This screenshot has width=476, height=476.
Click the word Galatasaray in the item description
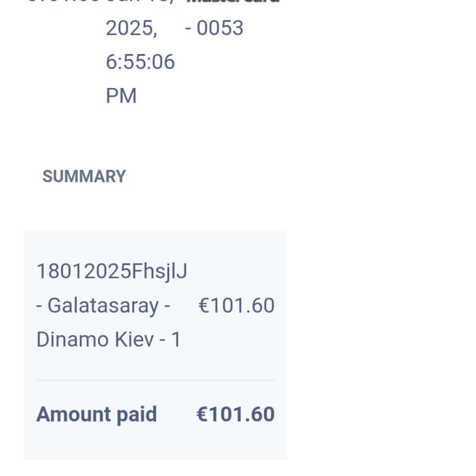pyautogui.click(x=104, y=306)
